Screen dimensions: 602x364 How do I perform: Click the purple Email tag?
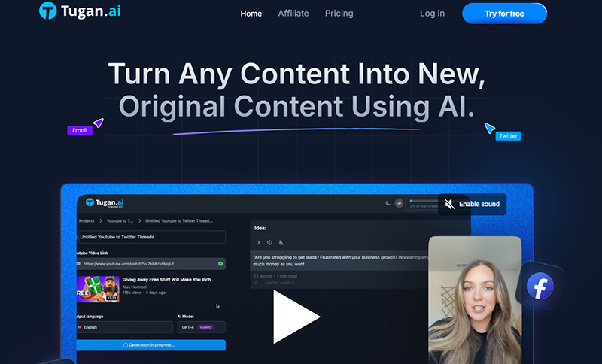(x=80, y=130)
